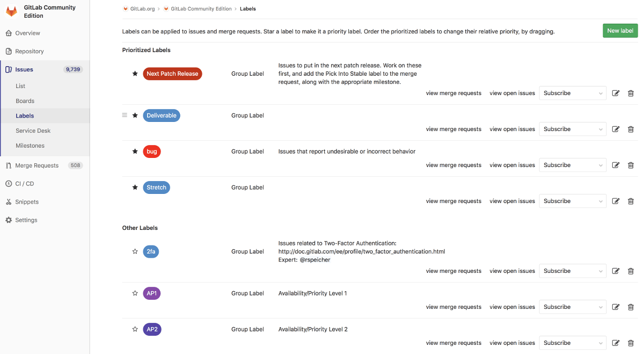Expand Subscribe dropdown for bug label
Viewport: 644px width, 354px height.
[572, 165]
